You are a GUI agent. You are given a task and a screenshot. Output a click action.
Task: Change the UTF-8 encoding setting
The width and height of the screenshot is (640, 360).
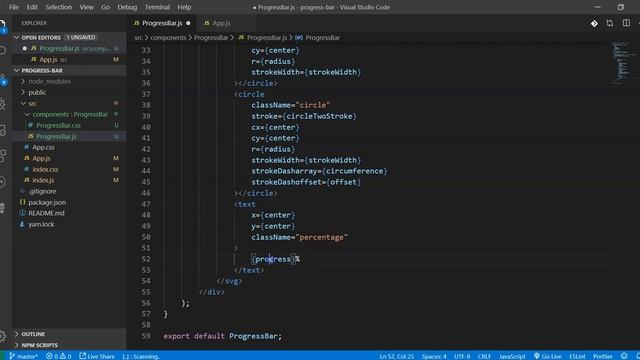(462, 356)
